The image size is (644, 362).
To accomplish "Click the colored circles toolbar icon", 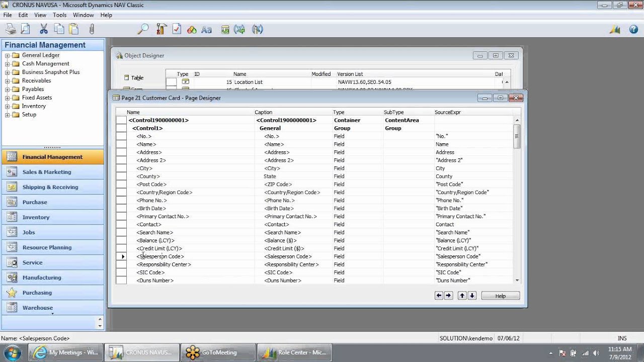I will tap(192, 30).
